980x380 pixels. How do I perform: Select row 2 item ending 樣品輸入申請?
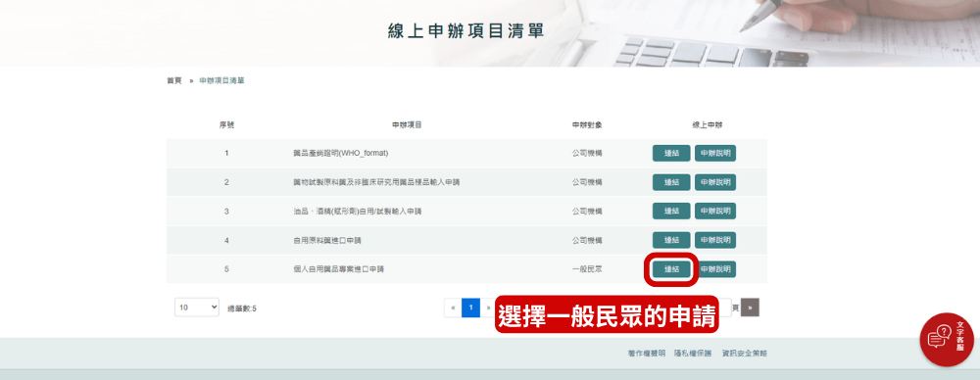click(377, 182)
